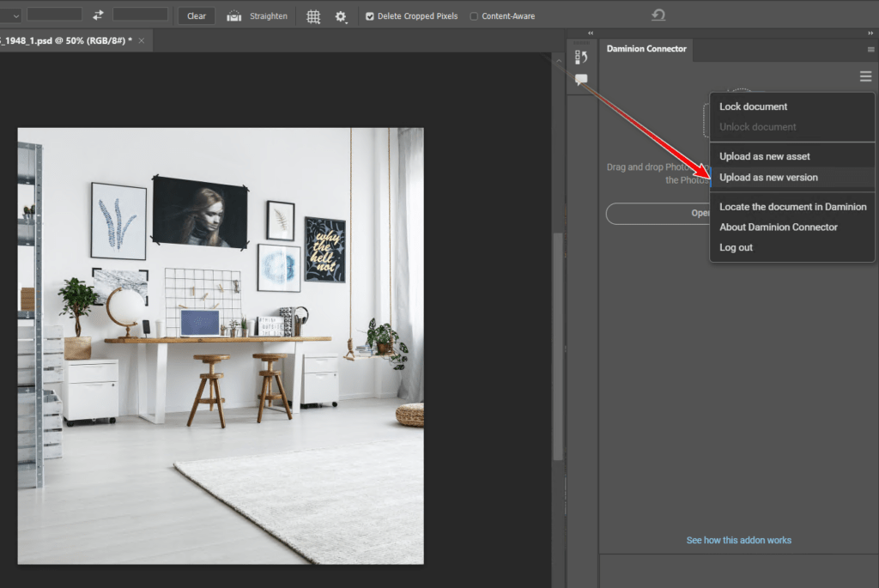The width and height of the screenshot is (879, 588).
Task: Open the panel flyout options menu
Action: click(x=870, y=50)
